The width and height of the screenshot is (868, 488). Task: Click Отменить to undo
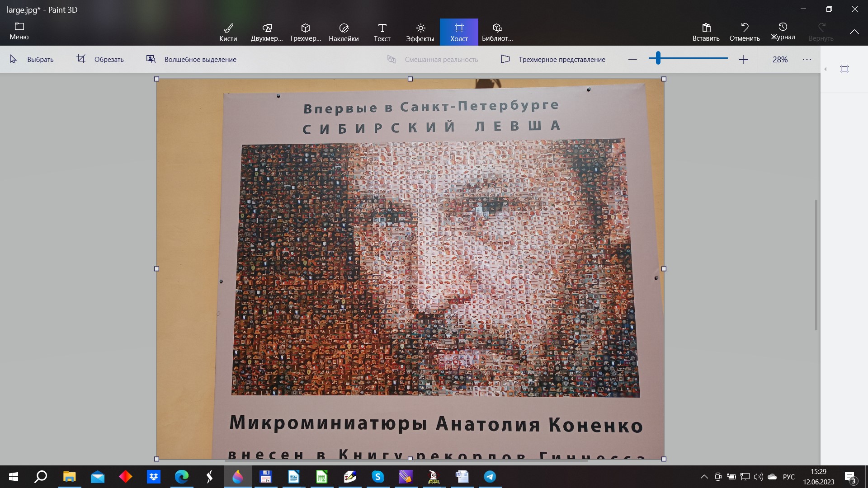pos(745,32)
